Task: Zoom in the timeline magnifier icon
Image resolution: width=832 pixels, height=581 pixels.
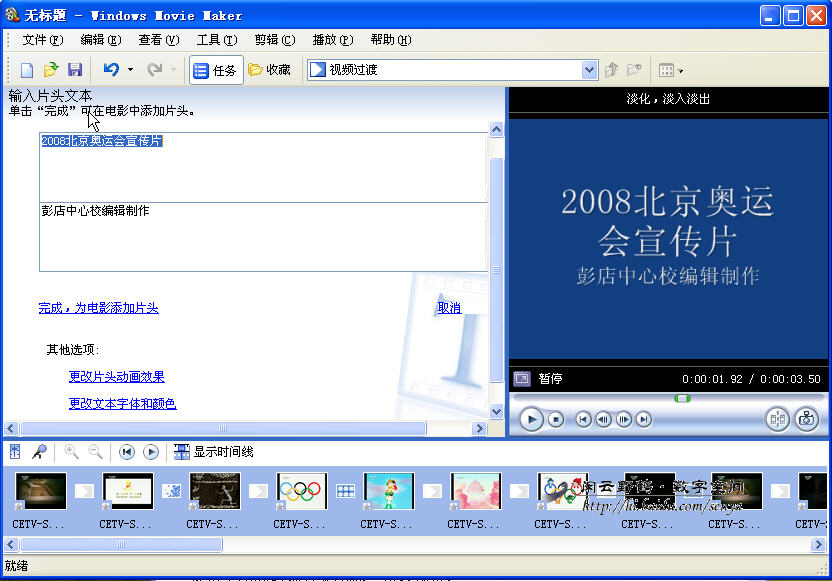Action: click(x=71, y=452)
